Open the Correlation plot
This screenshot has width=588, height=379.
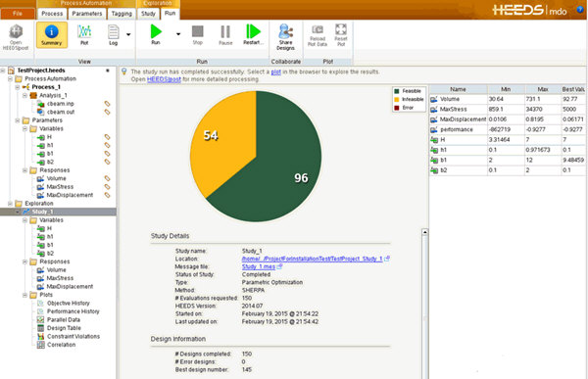[x=61, y=345]
